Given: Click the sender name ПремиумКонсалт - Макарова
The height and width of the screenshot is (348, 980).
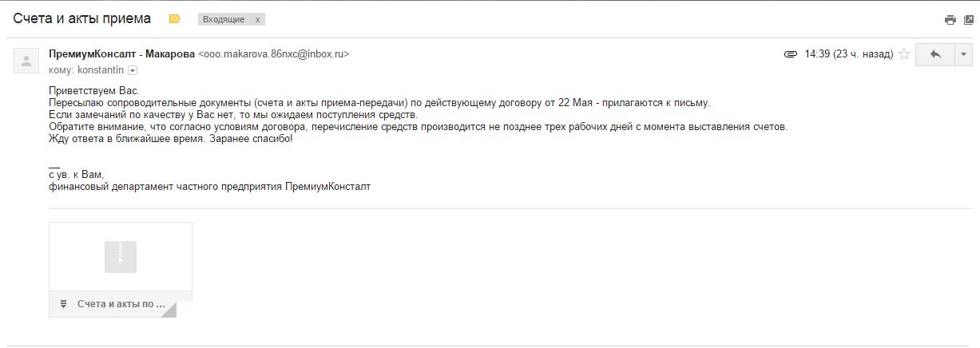Looking at the screenshot, I should click(121, 54).
